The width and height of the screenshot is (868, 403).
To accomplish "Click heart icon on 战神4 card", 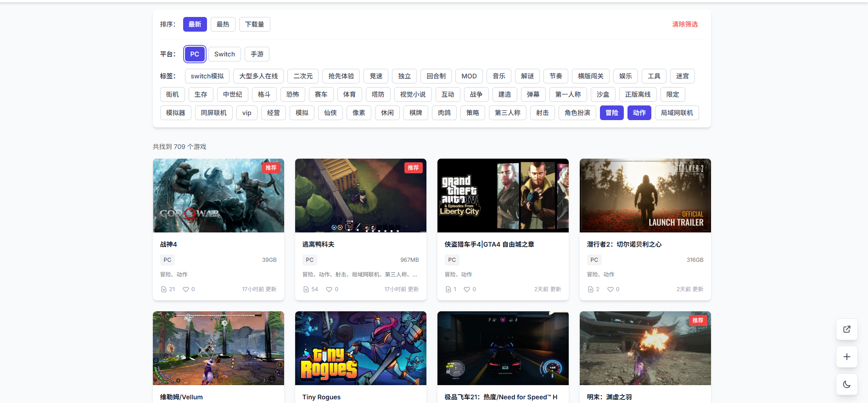I will [186, 289].
